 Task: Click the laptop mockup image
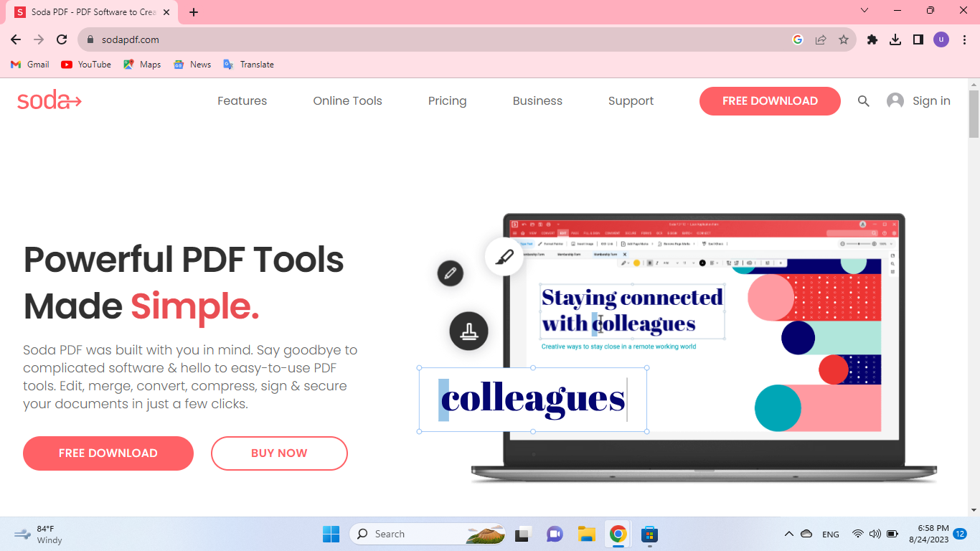[x=703, y=348]
